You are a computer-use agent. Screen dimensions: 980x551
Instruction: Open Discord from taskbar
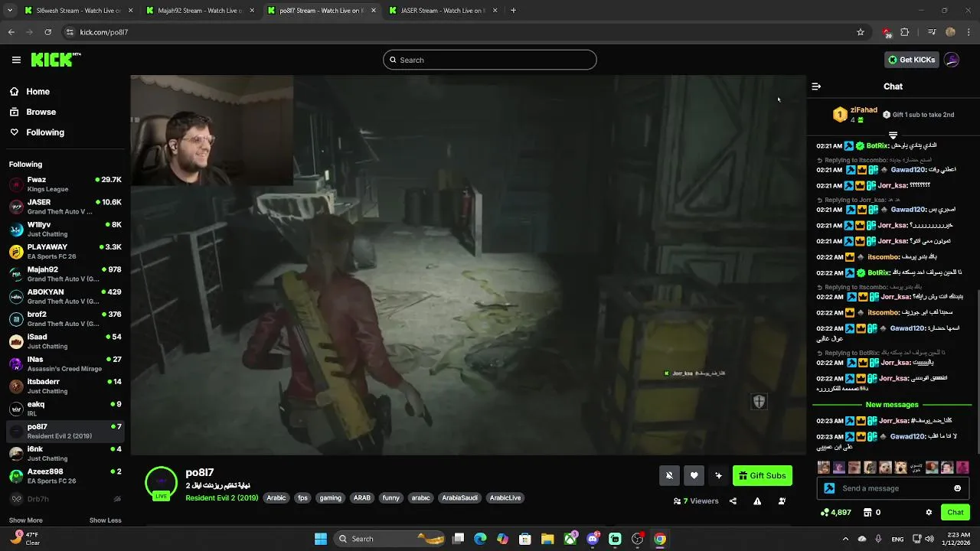pyautogui.click(x=593, y=539)
